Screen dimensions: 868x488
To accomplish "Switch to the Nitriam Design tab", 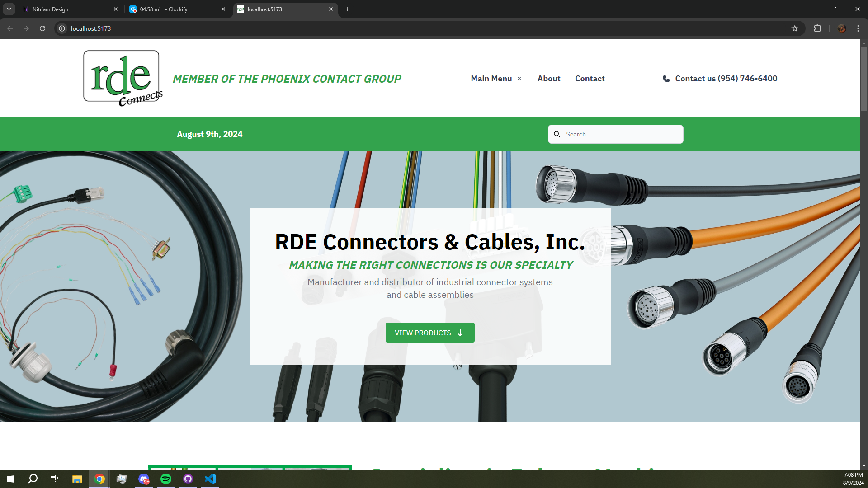I will click(x=70, y=9).
